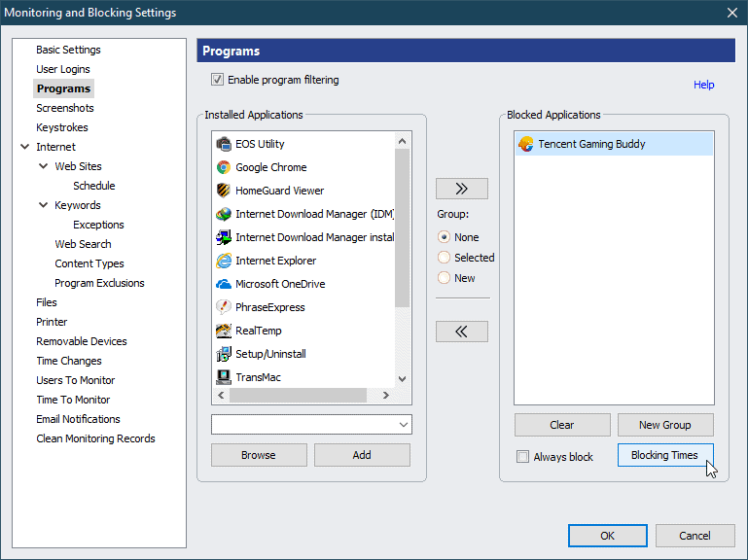Remove from blocked list with << button

462,332
